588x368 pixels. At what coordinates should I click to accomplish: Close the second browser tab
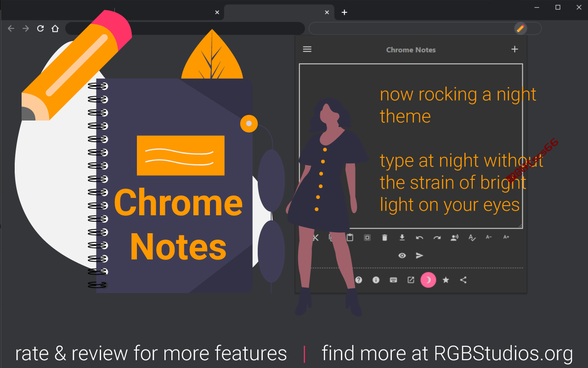[327, 12]
